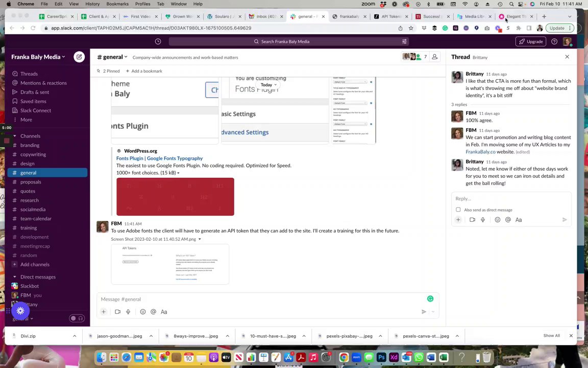Screen dimensions: 588x368
Task: Open Franka Baly Media workspace menu
Action: coord(38,57)
